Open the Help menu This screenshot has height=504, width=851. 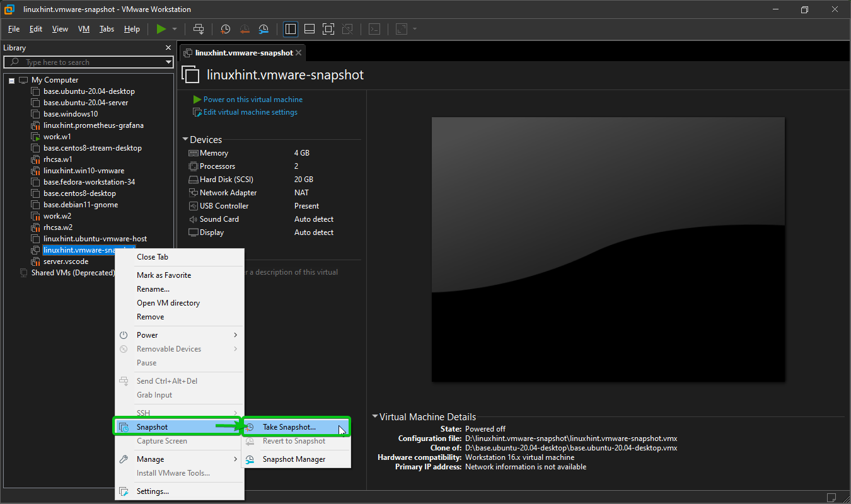pos(132,29)
